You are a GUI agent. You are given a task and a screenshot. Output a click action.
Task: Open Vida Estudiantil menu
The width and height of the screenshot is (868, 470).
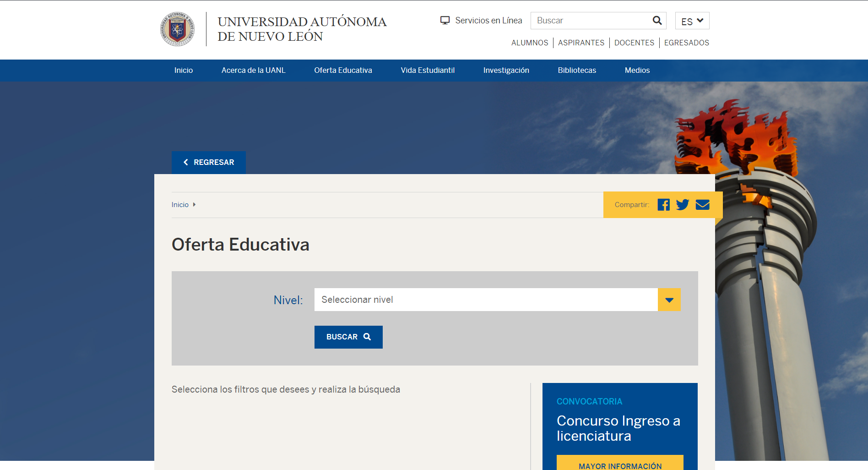(428, 71)
